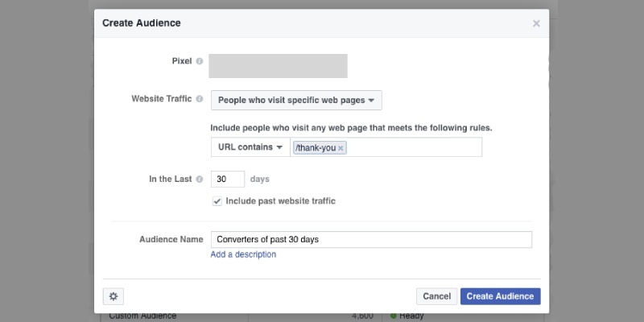644x322 pixels.
Task: Expand the 'URL contains' rule dropdown
Action: [250, 147]
